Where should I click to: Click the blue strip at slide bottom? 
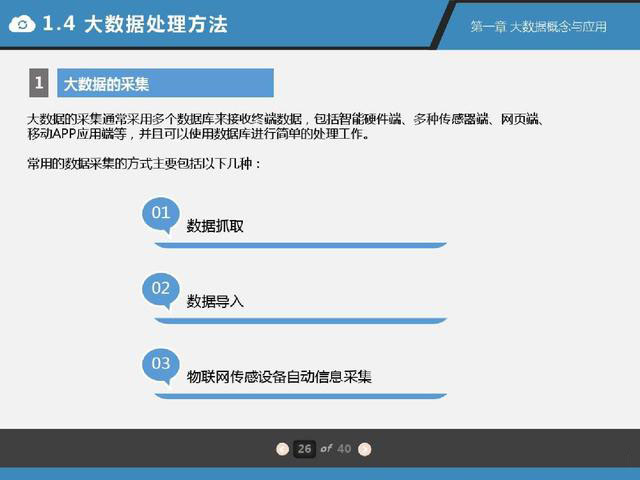(x=320, y=473)
